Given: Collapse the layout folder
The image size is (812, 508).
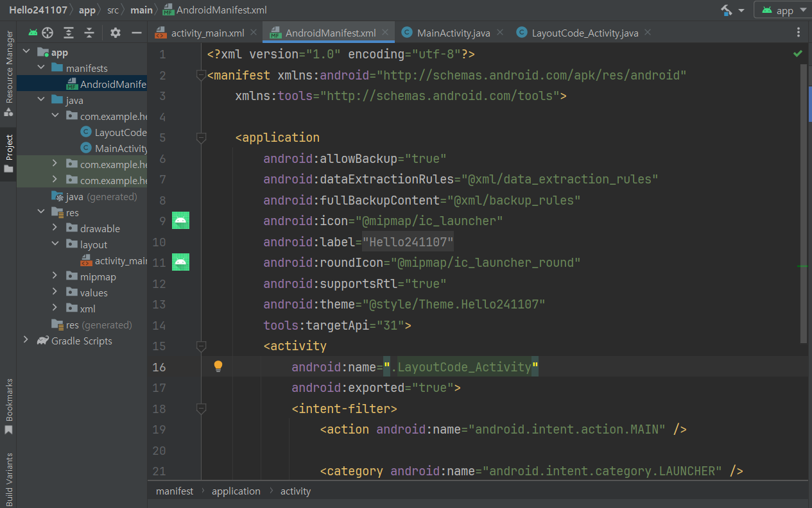Looking at the screenshot, I should coord(55,244).
